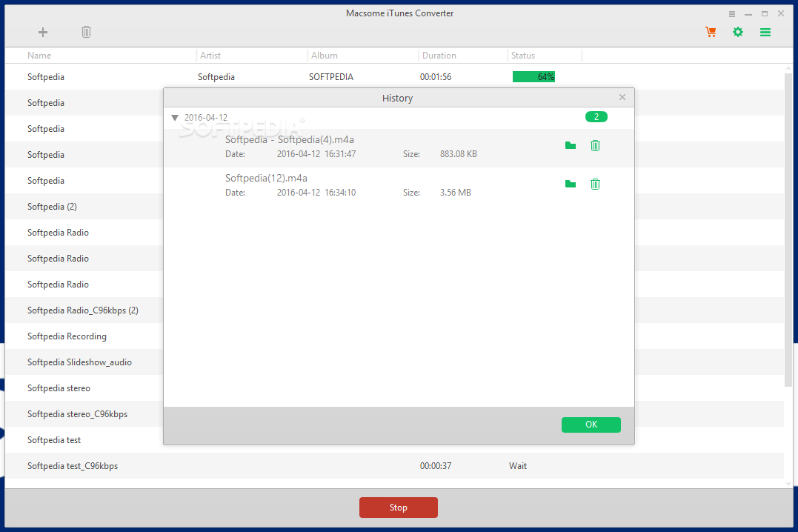Screen dimensions: 798x532
Task: Click the 3.56 MB size value
Action: pyautogui.click(x=456, y=193)
